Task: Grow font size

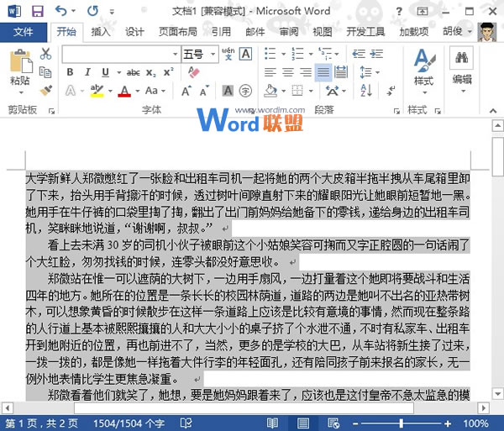Action: pos(186,92)
